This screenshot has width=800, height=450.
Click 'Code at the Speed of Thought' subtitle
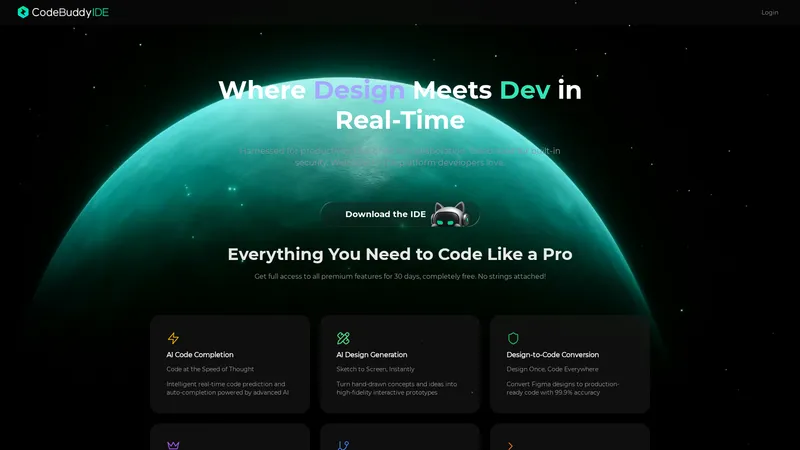click(210, 369)
